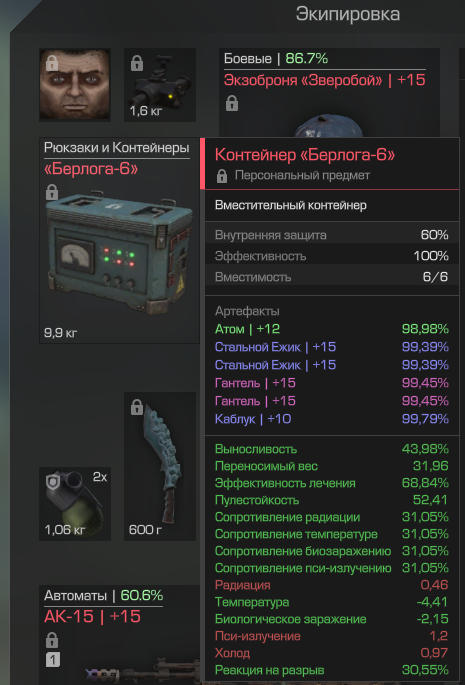Image resolution: width=465 pixels, height=685 pixels.
Task: Select the Атом | +12 artifact entry
Action: (x=332, y=329)
